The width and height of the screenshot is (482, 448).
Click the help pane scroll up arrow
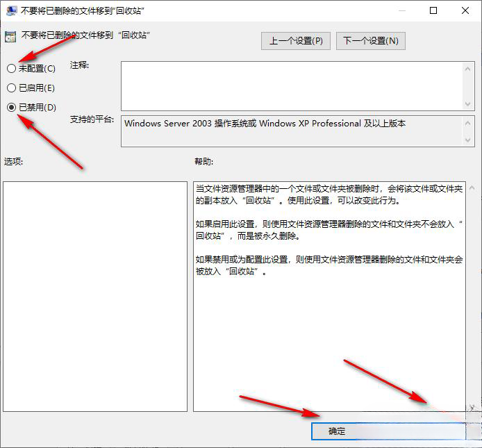pos(472,188)
